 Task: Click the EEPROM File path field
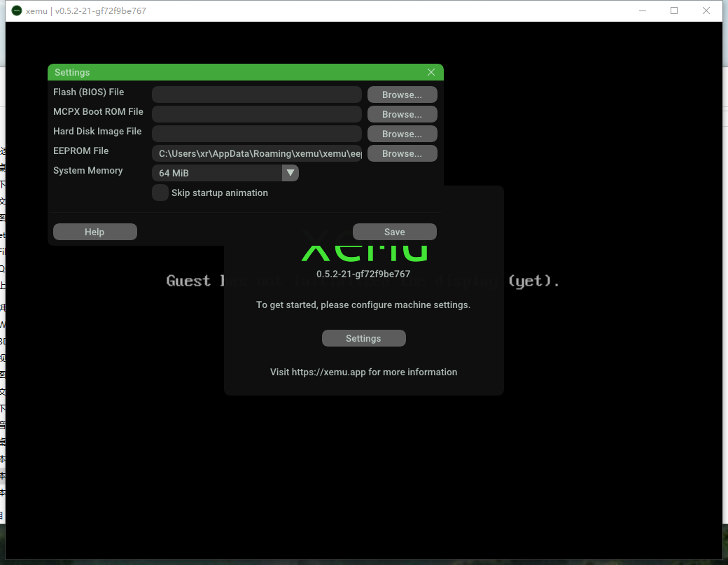[256, 153]
